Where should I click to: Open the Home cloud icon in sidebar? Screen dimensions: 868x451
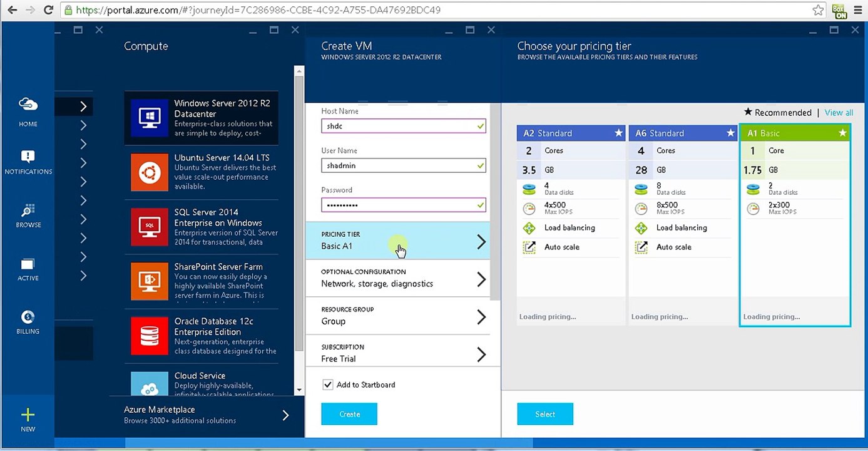click(x=28, y=104)
